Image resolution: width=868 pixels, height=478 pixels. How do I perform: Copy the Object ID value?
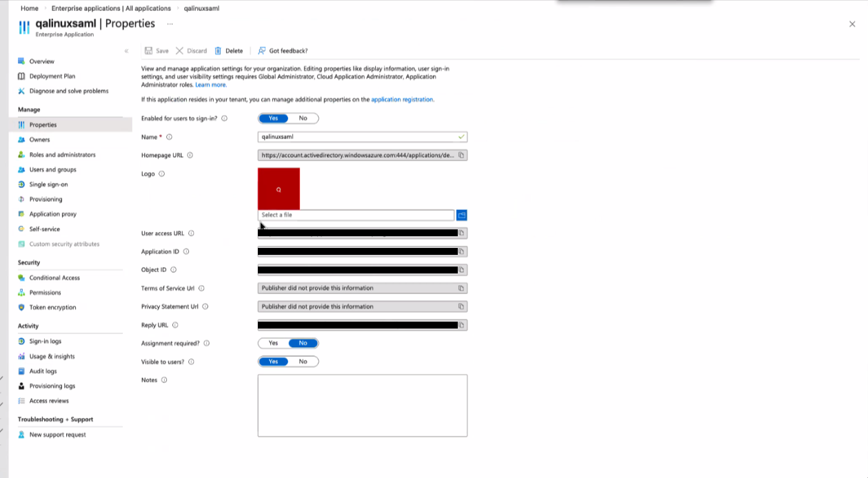[x=462, y=270]
